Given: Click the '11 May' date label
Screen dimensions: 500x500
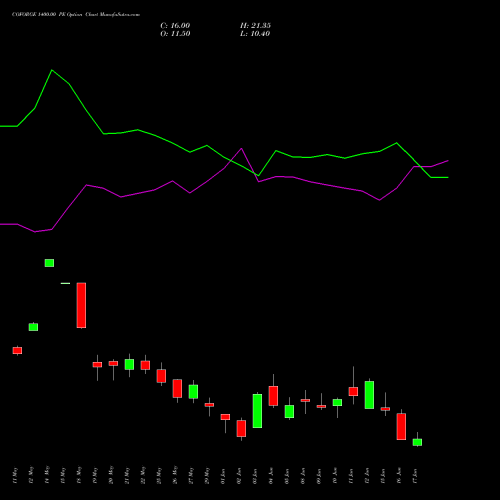Looking at the screenshot, I should pyautogui.click(x=15, y=476).
